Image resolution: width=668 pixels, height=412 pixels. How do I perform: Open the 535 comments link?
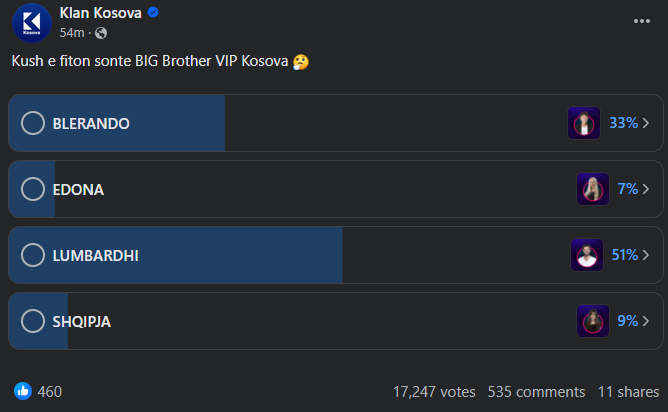click(536, 392)
